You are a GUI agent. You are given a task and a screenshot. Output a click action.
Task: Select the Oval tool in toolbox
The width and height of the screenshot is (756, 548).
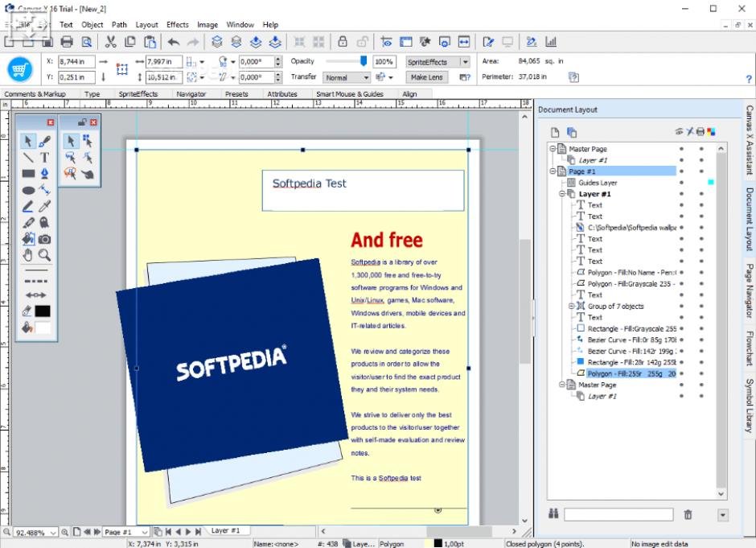(28, 190)
